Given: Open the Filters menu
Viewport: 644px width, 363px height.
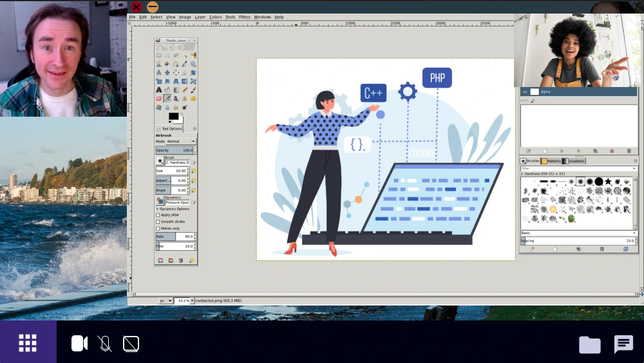Looking at the screenshot, I should click(x=244, y=17).
